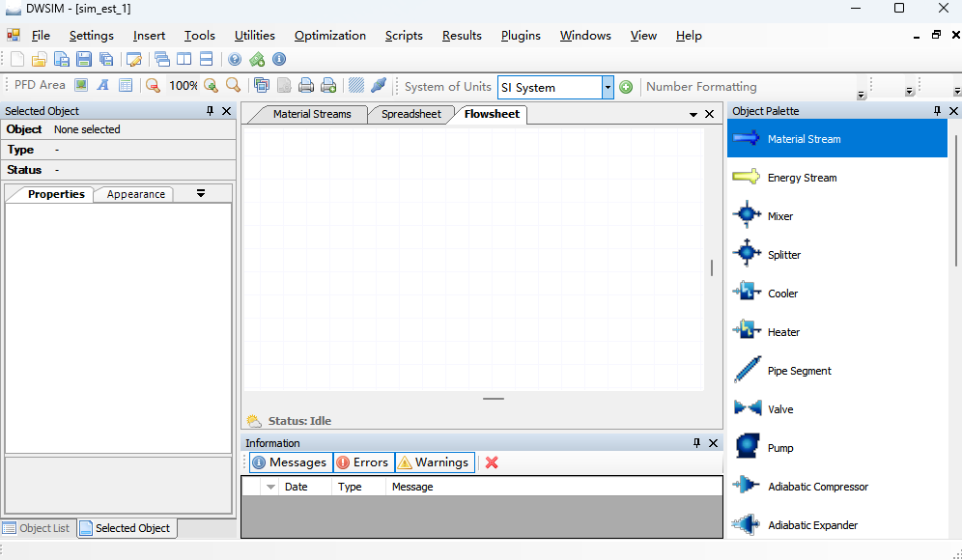Switch to the Spreadsheet tab
The height and width of the screenshot is (560, 962).
tap(410, 114)
